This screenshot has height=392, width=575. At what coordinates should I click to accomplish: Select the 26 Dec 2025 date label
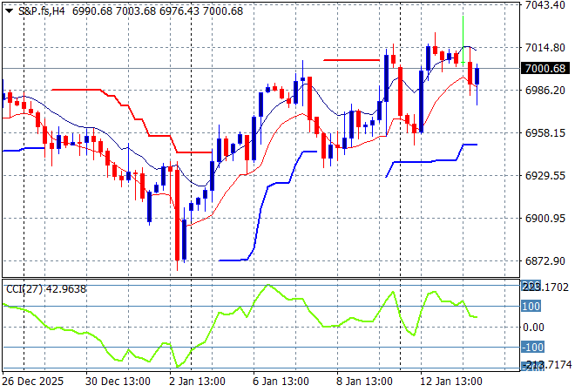point(33,382)
